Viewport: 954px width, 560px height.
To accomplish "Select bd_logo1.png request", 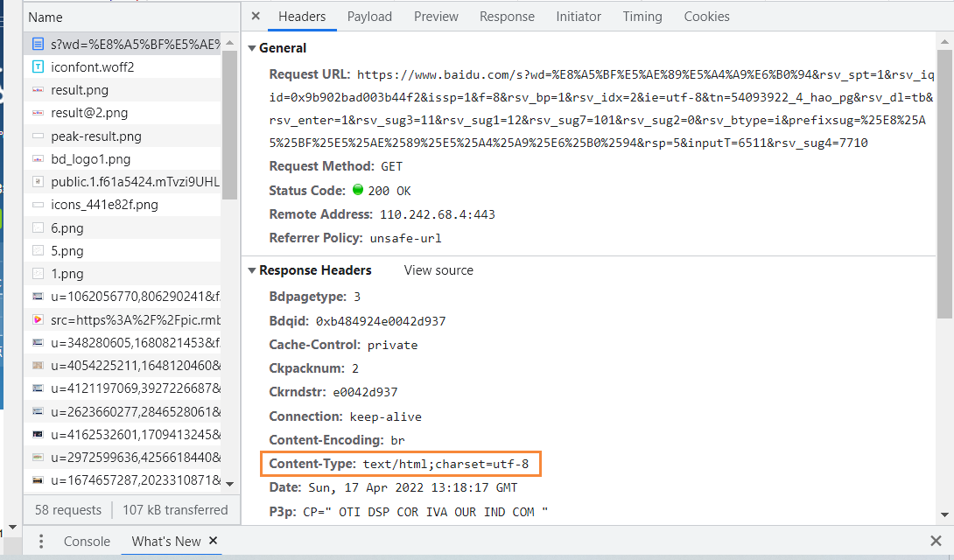I will point(123,159).
